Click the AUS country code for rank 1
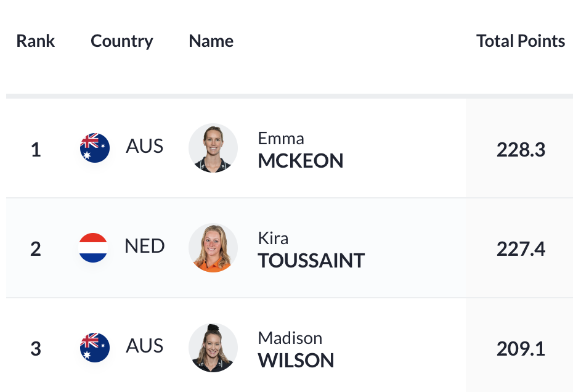This screenshot has width=573, height=392. 144,146
